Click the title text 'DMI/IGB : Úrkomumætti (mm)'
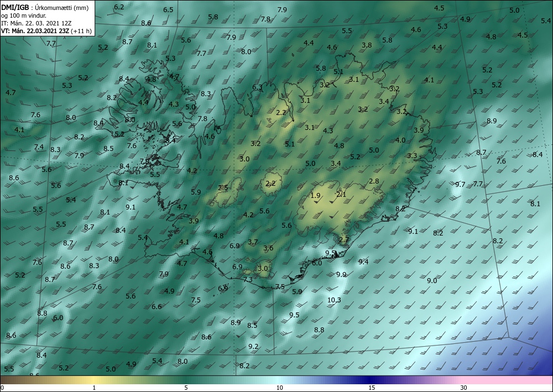553x392 pixels. pos(45,7)
